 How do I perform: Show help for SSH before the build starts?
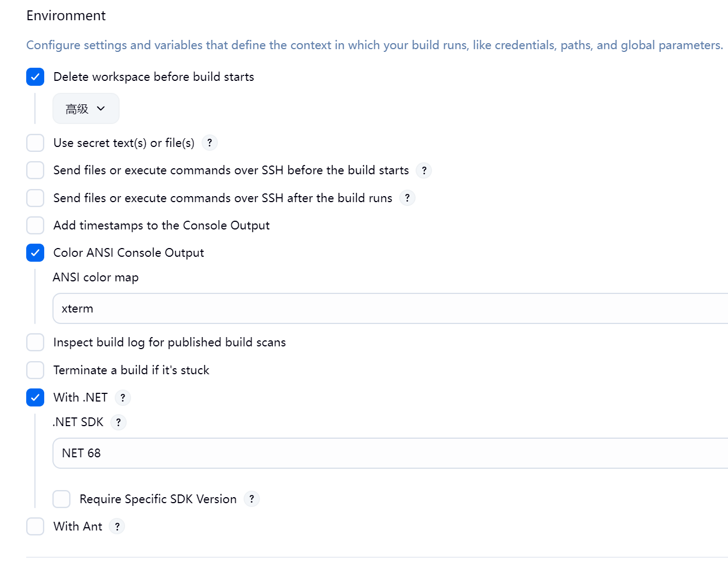(x=424, y=170)
